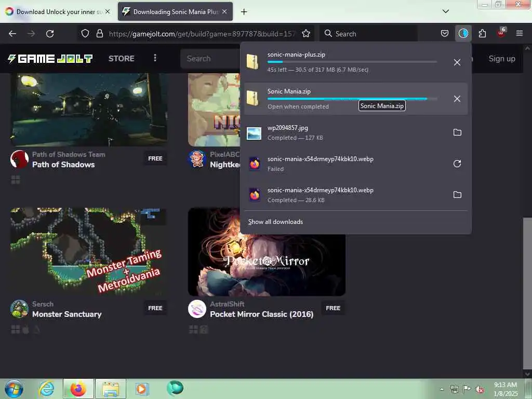The image size is (532, 399).
Task: Click the Game Jolt site search field
Action: [211, 58]
